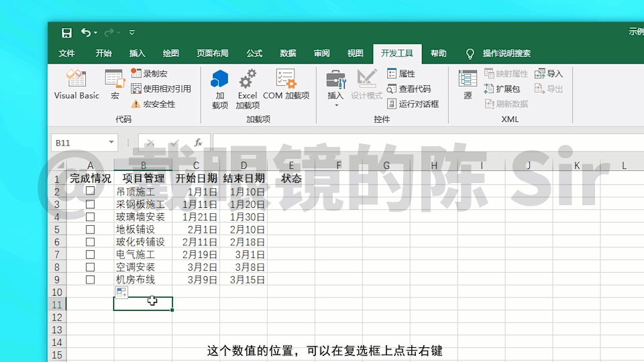The height and width of the screenshot is (362, 644).
Task: Select row header 12
Action: point(57,318)
